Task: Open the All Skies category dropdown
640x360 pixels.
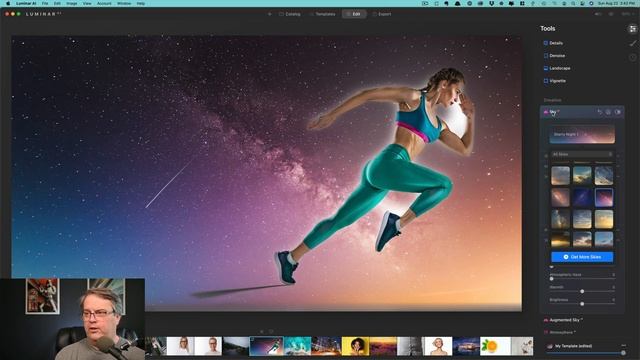Action: click(x=582, y=154)
